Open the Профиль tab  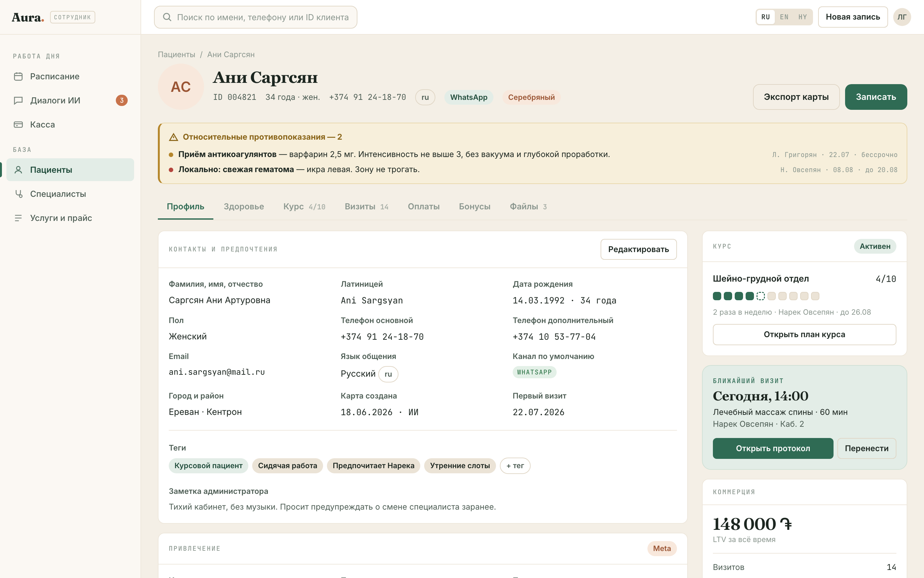[185, 207]
